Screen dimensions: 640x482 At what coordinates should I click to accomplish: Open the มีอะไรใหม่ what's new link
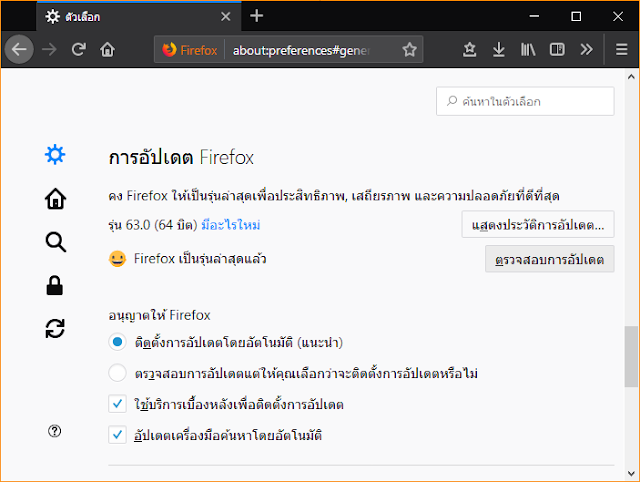coord(231,225)
